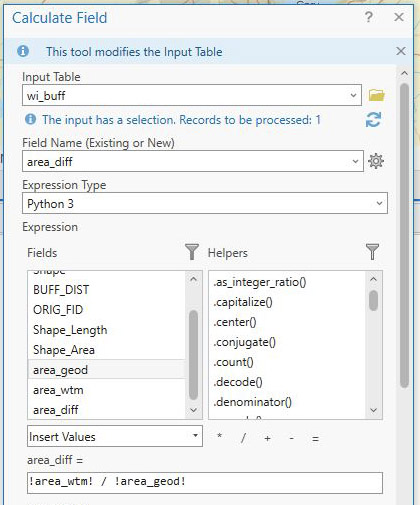
Task: Dismiss the 'This tool modifies the Input Table' banner
Action: 401,51
